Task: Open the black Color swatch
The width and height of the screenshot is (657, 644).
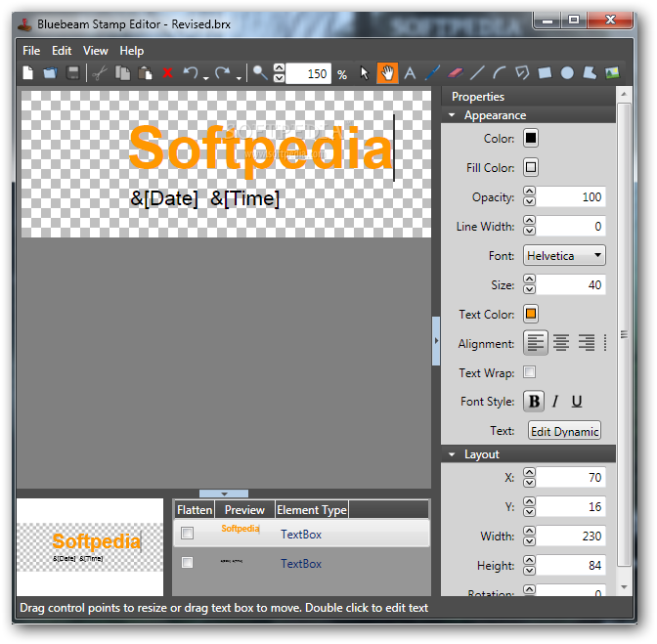Action: (x=531, y=138)
